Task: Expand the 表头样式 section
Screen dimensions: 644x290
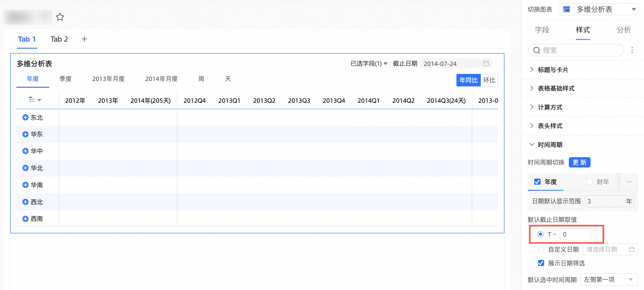Action: pyautogui.click(x=583, y=126)
